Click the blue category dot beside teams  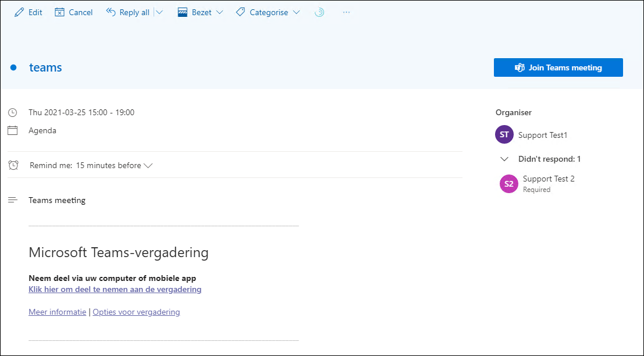pyautogui.click(x=13, y=67)
